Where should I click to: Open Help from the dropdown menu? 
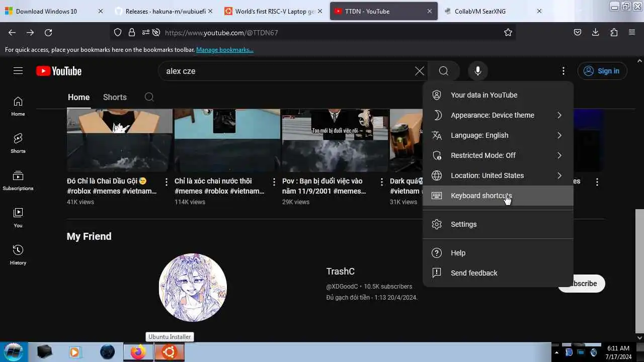pos(498,253)
